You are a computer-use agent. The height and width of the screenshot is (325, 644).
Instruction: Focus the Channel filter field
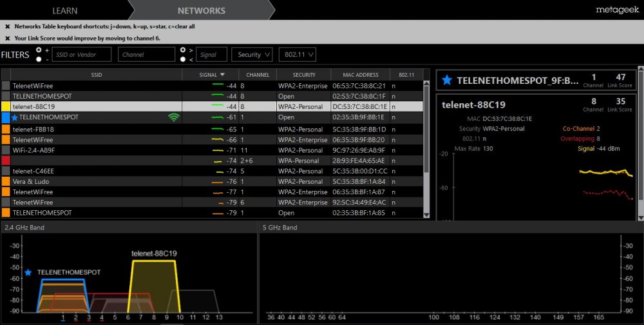(x=147, y=54)
